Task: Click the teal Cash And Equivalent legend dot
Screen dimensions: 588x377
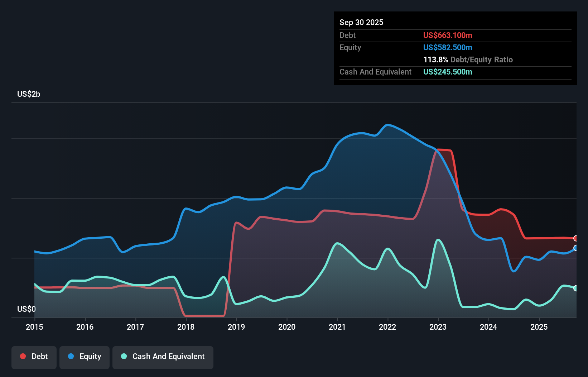Action: tap(123, 356)
